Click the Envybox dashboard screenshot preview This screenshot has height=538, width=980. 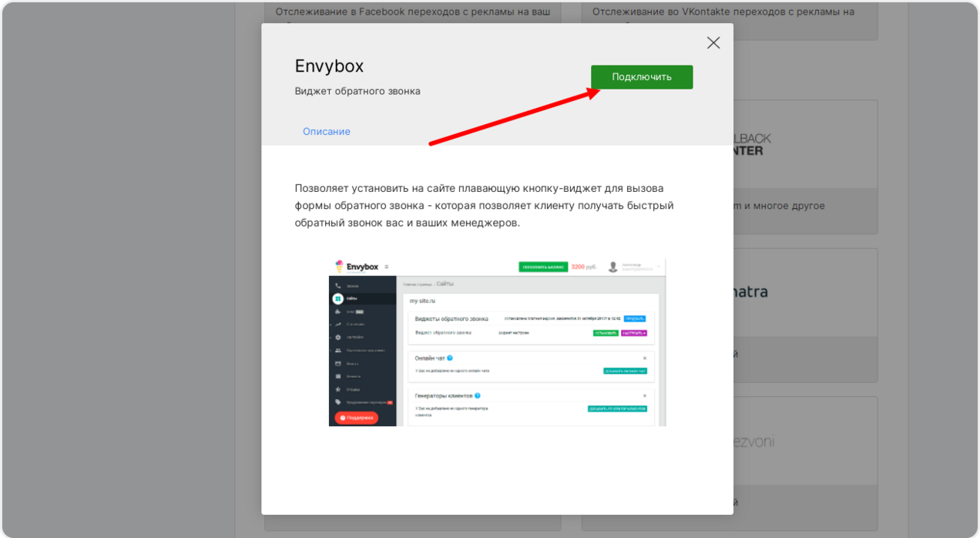click(497, 342)
